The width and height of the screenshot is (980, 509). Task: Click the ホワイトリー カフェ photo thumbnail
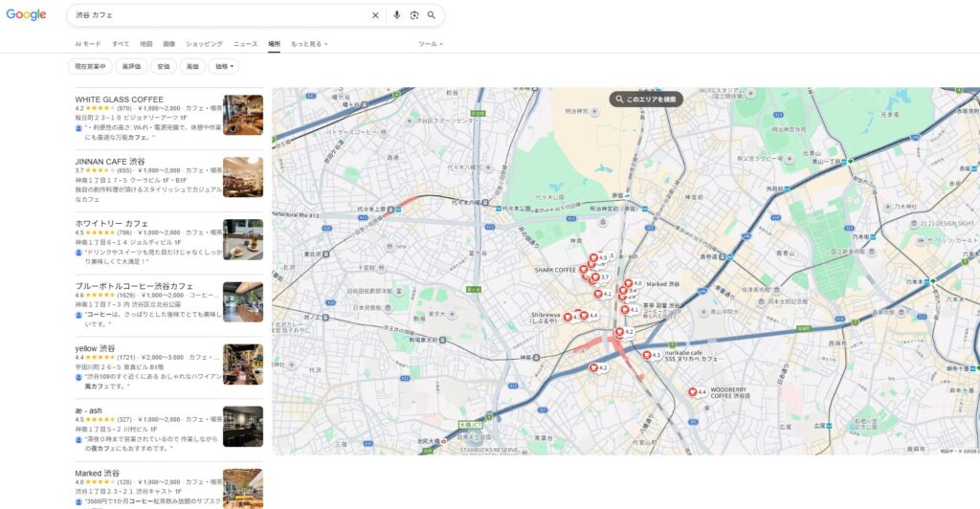243,240
